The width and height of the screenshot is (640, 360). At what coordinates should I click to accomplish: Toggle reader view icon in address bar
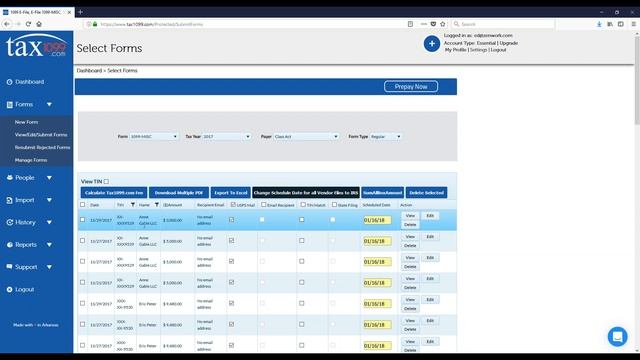click(410, 24)
